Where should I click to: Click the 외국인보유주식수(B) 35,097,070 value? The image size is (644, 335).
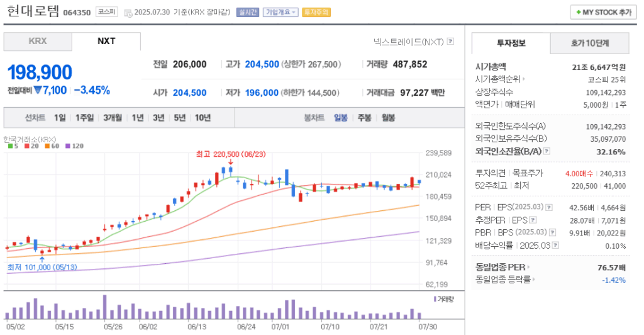[x=608, y=139]
